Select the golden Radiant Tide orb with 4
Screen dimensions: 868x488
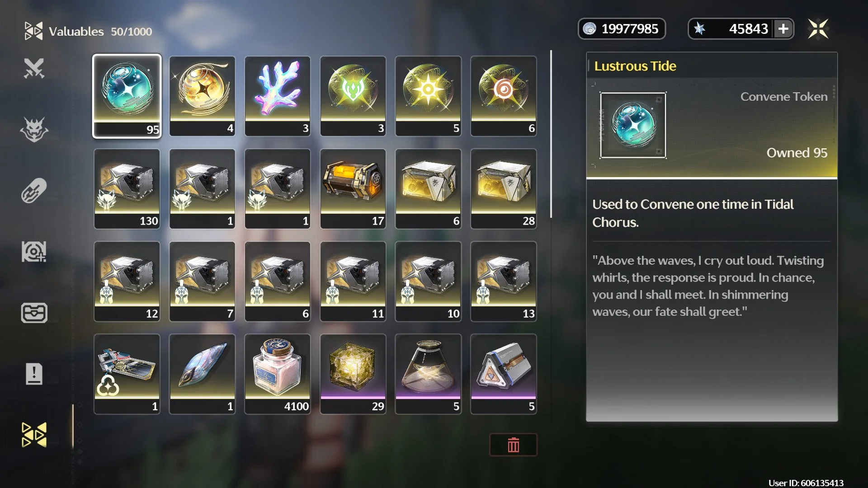pos(202,96)
